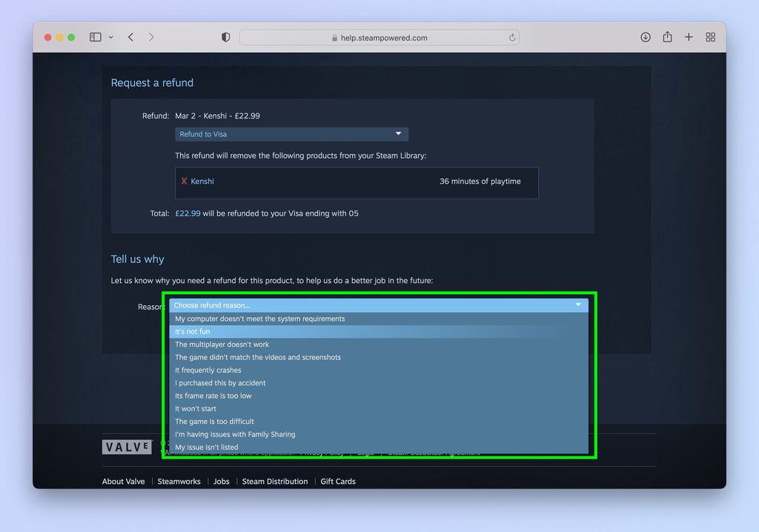Click the forward navigation arrow
The width and height of the screenshot is (759, 532).
[x=152, y=36]
